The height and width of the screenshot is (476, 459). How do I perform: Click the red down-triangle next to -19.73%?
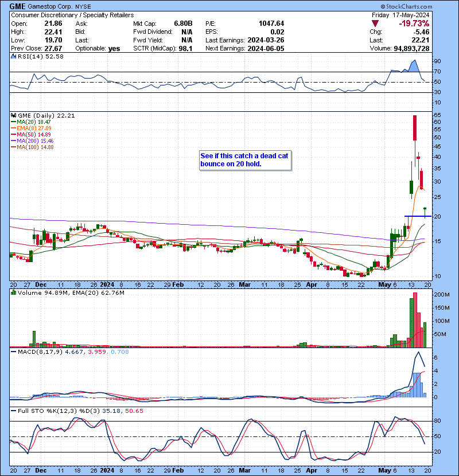tap(375, 24)
